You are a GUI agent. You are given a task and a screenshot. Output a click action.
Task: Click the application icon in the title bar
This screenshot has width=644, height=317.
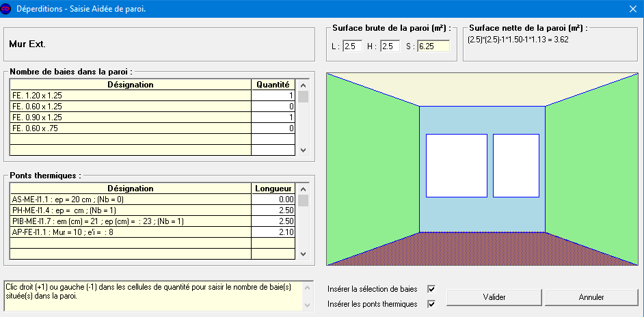point(8,8)
